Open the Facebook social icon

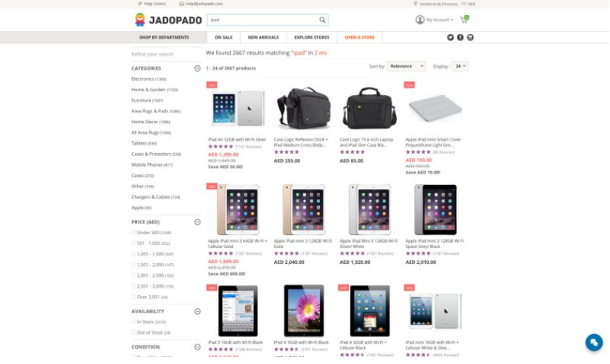[461, 37]
